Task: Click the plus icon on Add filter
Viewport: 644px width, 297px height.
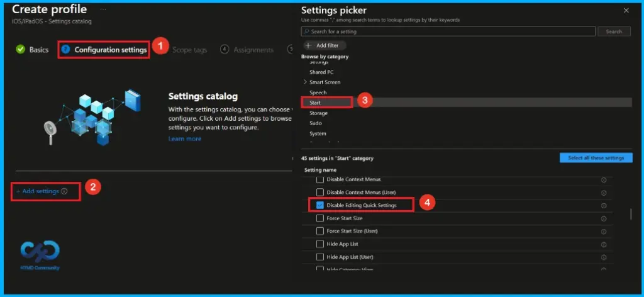Action: [308, 45]
